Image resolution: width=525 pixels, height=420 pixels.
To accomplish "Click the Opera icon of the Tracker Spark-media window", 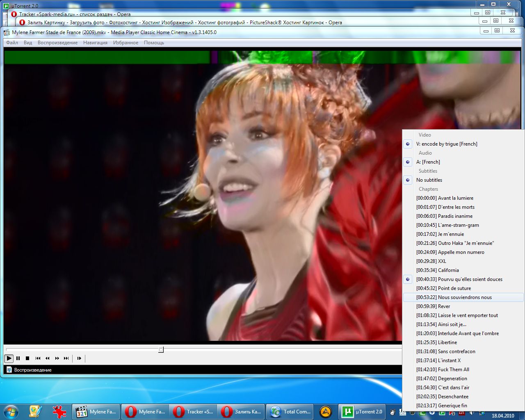I will (14, 14).
